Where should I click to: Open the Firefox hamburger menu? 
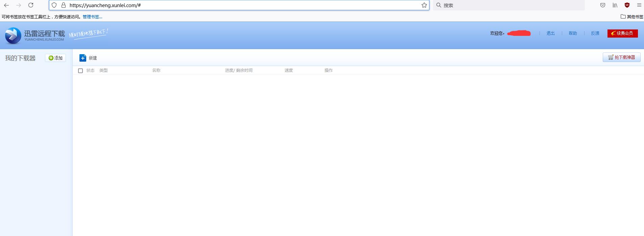click(x=639, y=5)
